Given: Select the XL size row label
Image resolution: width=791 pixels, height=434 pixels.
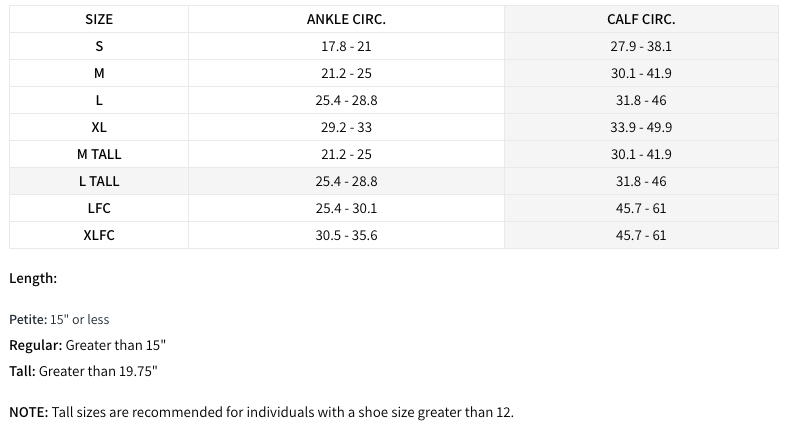Looking at the screenshot, I should [x=99, y=127].
